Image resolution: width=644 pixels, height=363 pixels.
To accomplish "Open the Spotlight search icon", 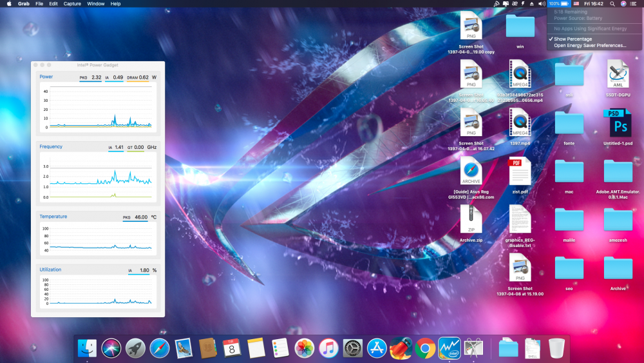I will (x=612, y=4).
